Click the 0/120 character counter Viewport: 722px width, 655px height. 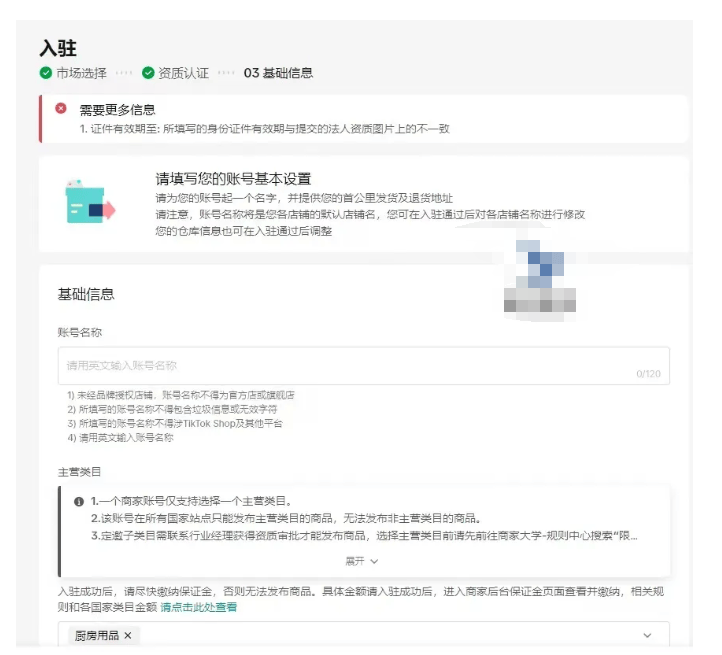click(x=648, y=374)
